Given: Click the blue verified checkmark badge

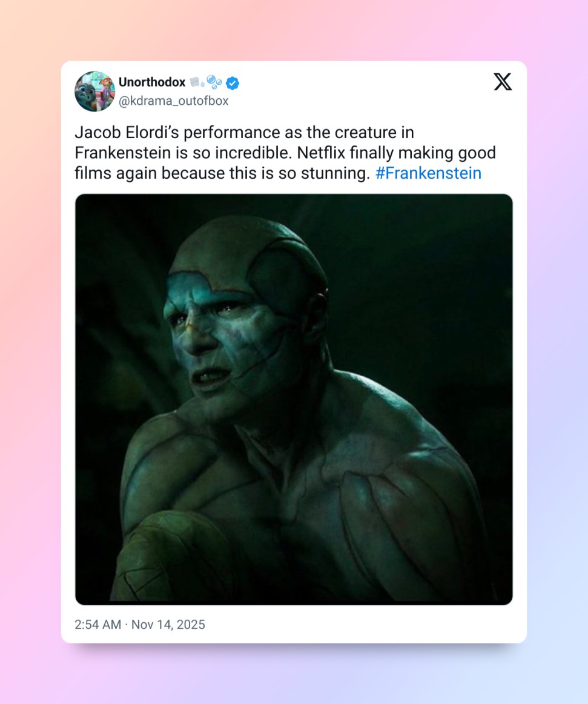Looking at the screenshot, I should pos(233,82).
